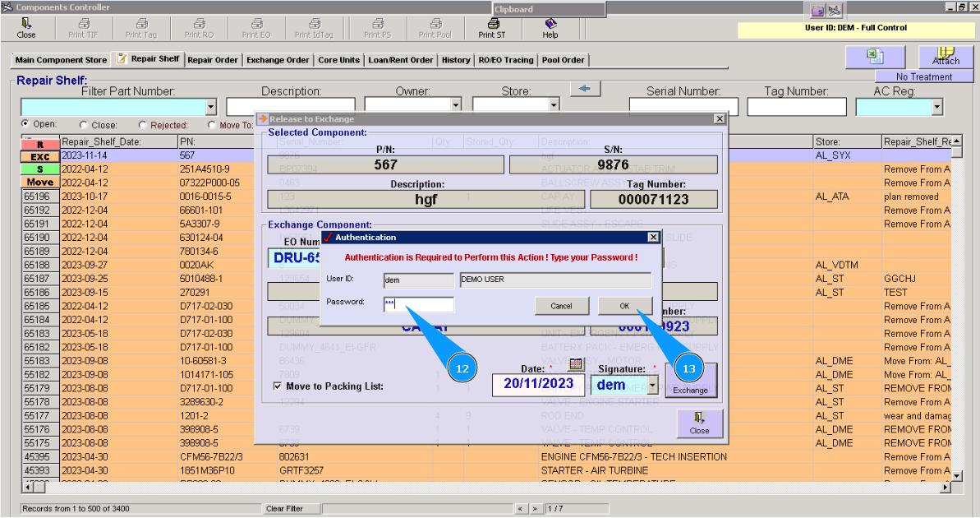Click Repair_Shelf_Date column header
The height and width of the screenshot is (518, 980).
pos(119,141)
